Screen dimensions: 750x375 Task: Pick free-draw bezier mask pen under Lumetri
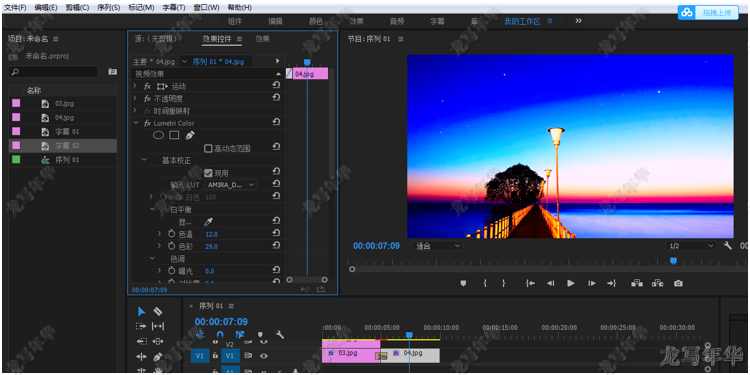click(x=190, y=135)
